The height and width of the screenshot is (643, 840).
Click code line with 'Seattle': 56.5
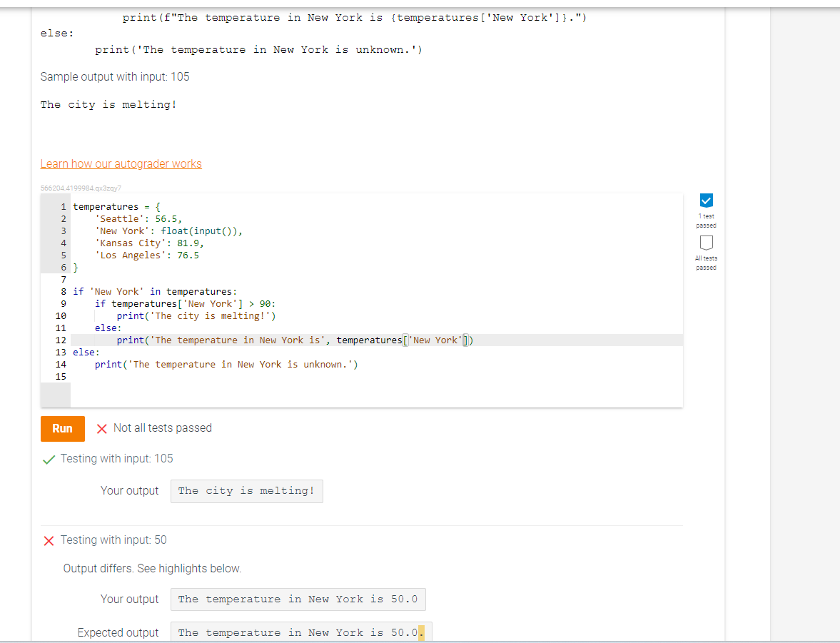pos(138,218)
